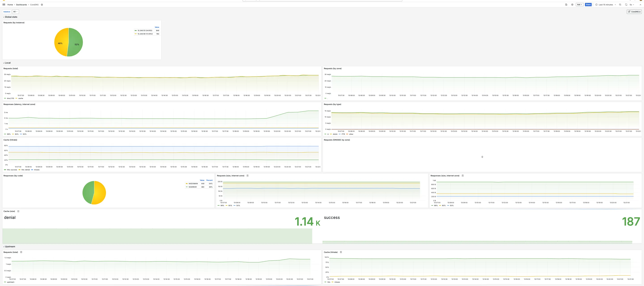Sort by Value column in Requests by instance legend
Viewport: 644px width, 286px height.
[x=157, y=27]
